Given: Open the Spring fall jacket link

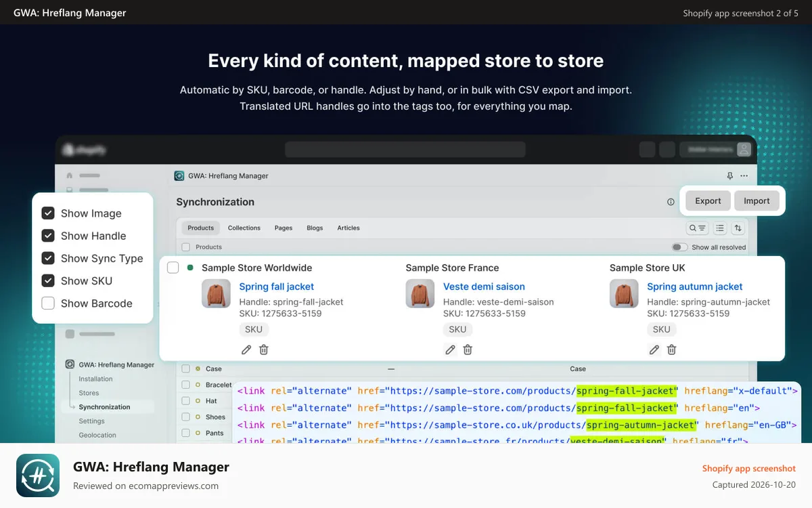Looking at the screenshot, I should click(276, 287).
